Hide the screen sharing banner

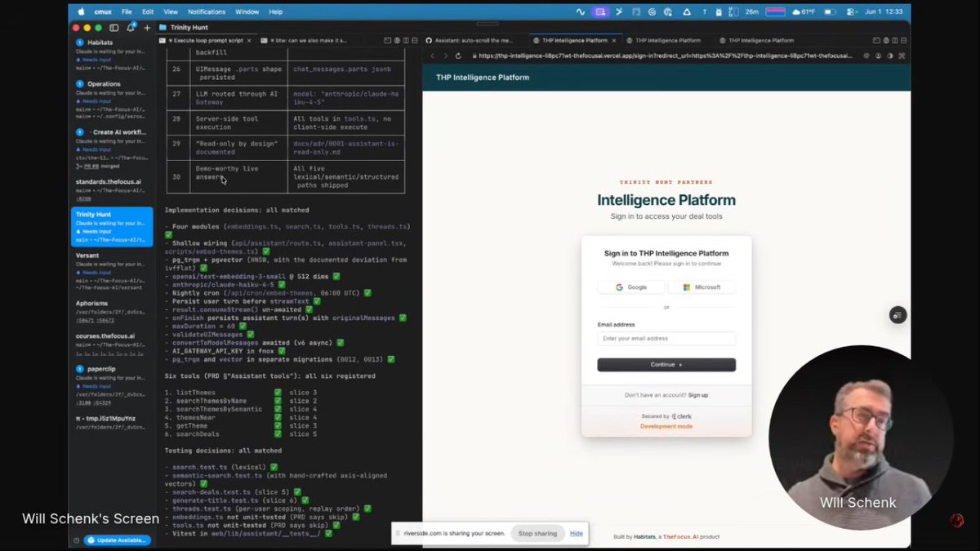(x=577, y=533)
